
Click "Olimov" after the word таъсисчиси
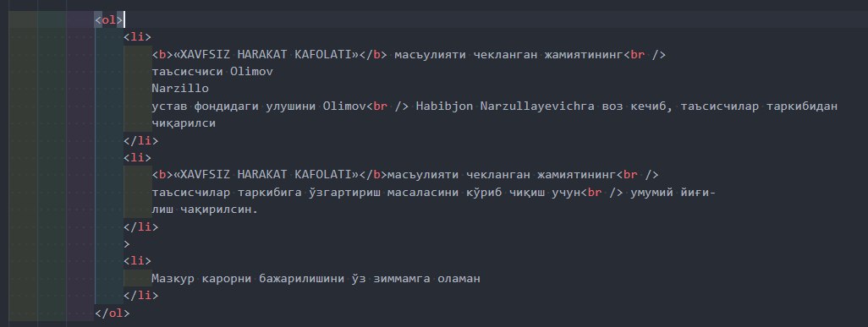pyautogui.click(x=250, y=72)
